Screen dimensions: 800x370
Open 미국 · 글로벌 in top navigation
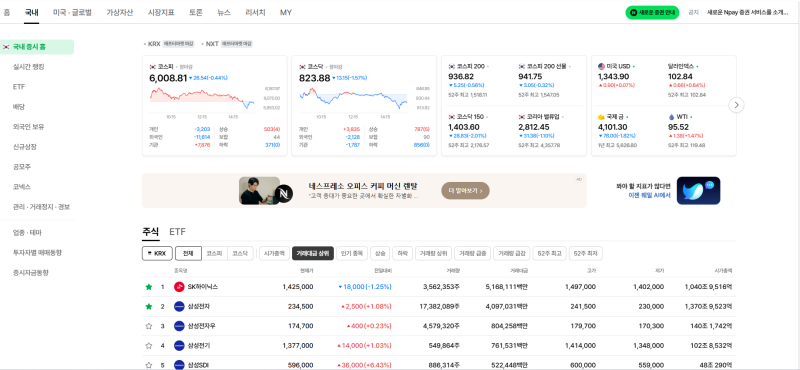click(x=72, y=13)
